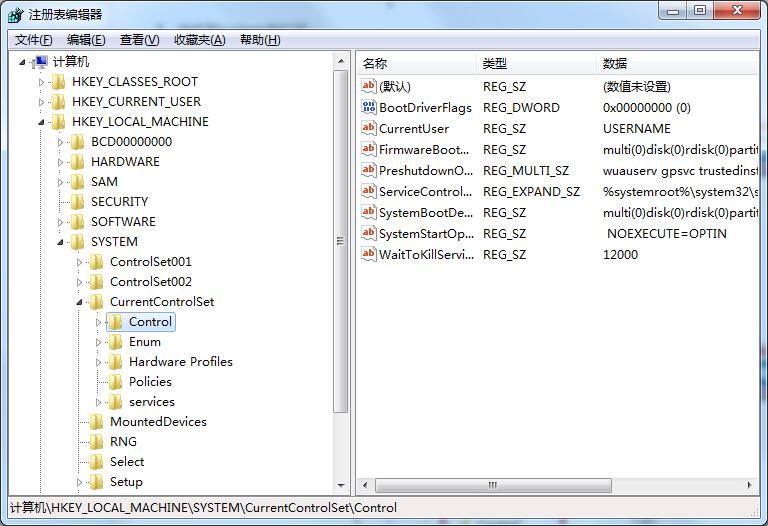Select the Hardware Profiles key
768x526 pixels.
point(180,362)
